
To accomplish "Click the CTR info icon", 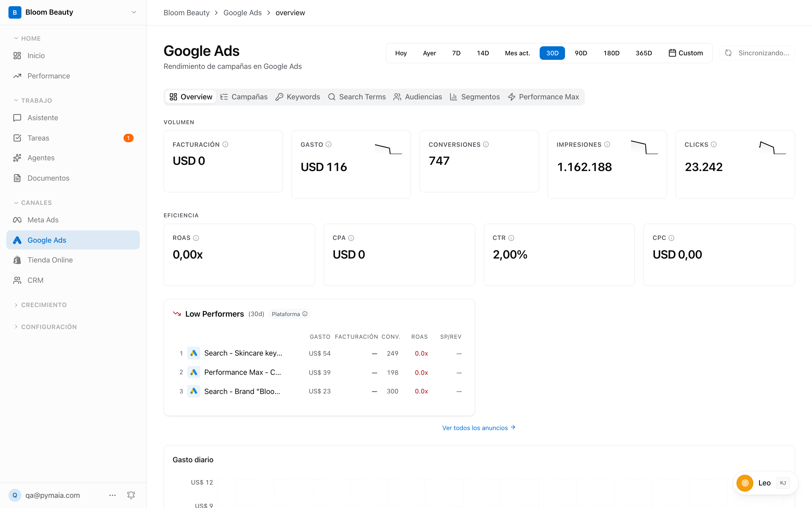I will coord(511,238).
